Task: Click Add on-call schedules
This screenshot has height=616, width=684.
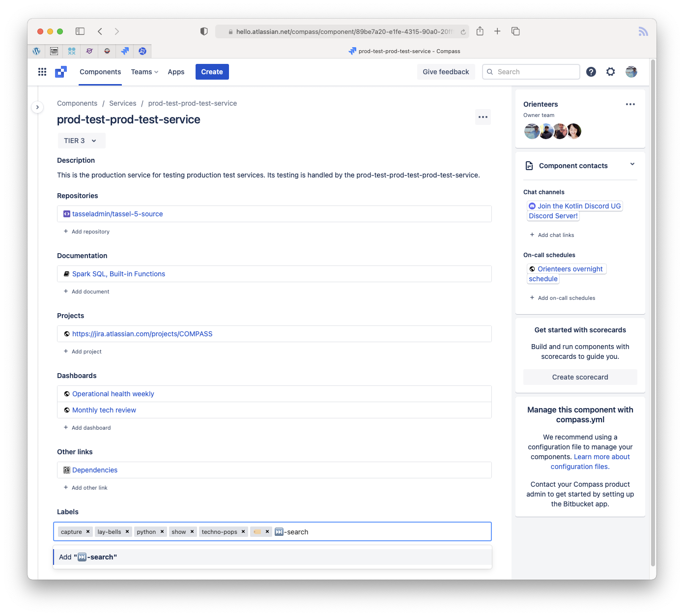Action: click(562, 298)
